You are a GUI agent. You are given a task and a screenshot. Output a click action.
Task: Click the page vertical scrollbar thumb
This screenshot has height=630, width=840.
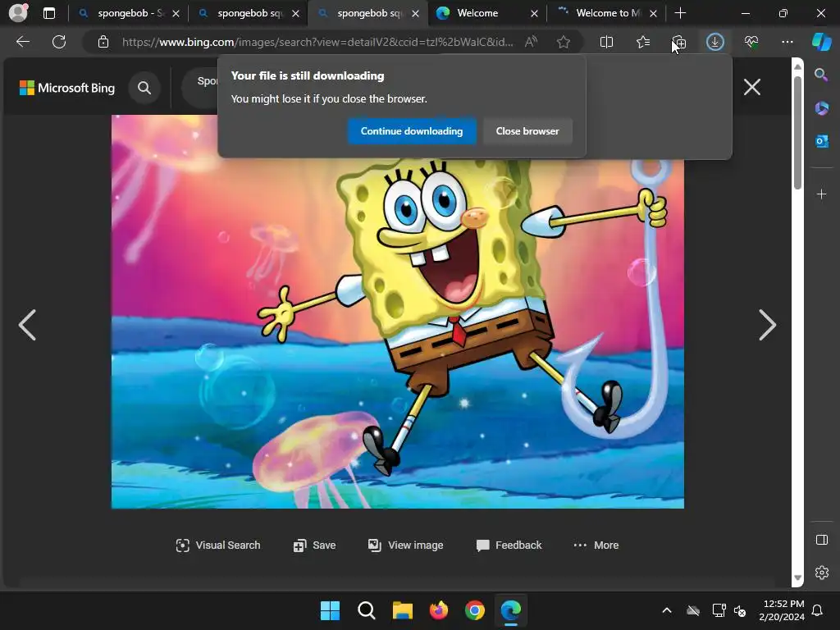coord(797,132)
